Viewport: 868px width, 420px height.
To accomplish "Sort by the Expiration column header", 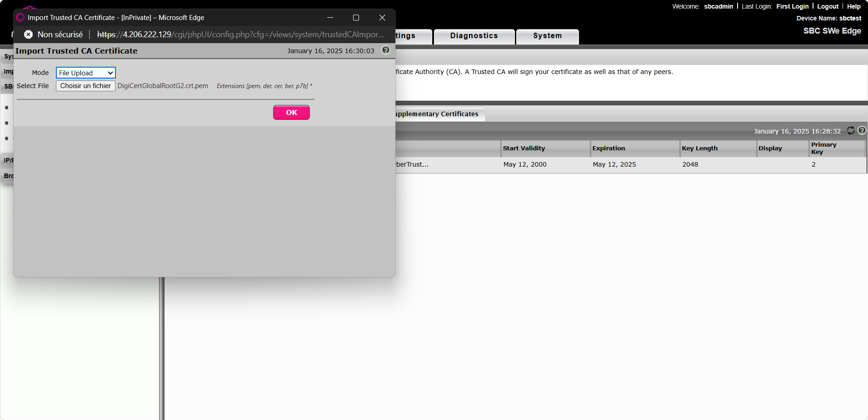I will (x=609, y=148).
